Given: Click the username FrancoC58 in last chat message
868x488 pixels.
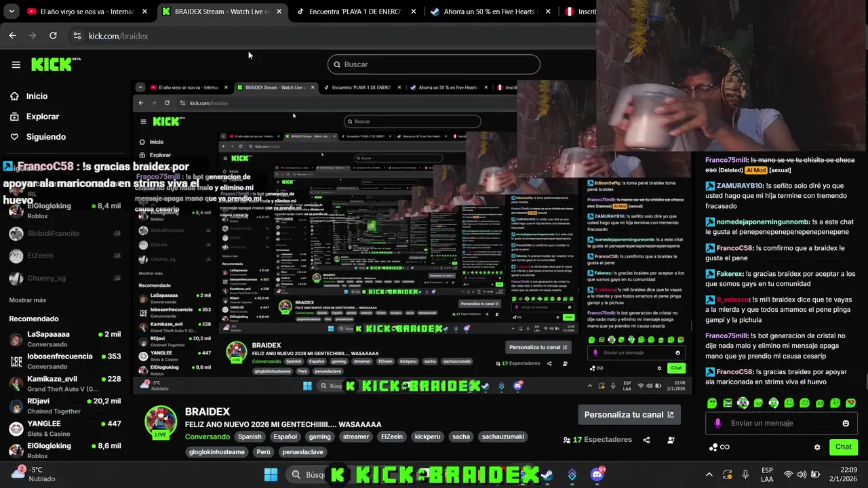Looking at the screenshot, I should [x=734, y=371].
